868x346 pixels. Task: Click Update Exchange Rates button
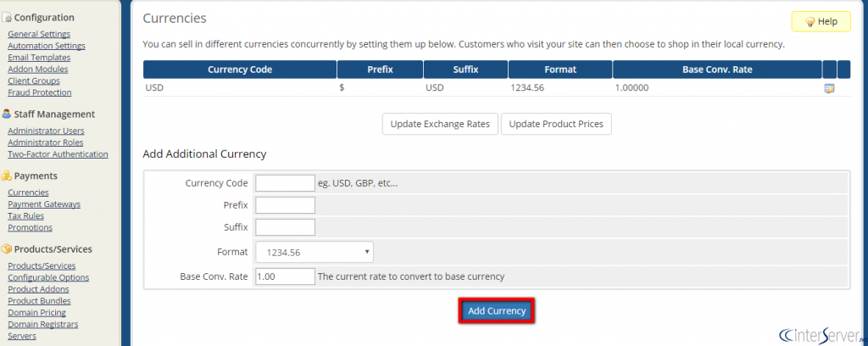[x=440, y=124]
